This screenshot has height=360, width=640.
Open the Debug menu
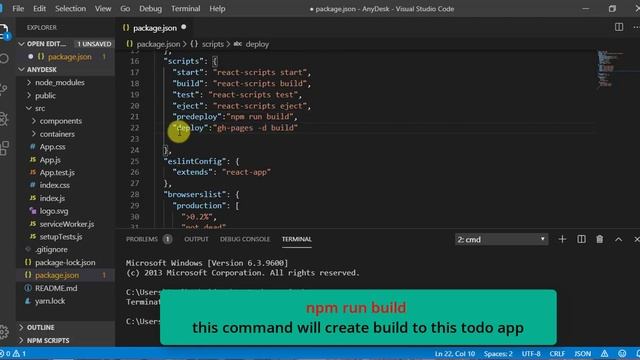(x=150, y=9)
